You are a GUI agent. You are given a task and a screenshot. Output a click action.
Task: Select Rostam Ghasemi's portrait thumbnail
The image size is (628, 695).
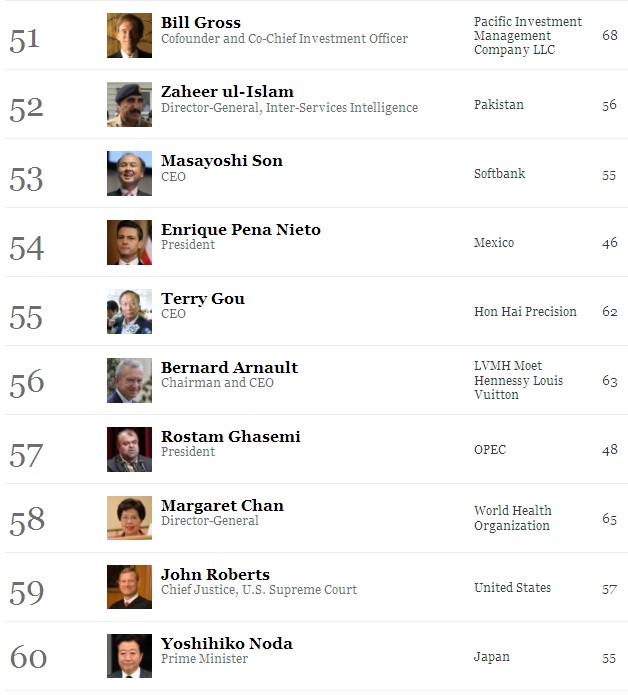coord(129,449)
